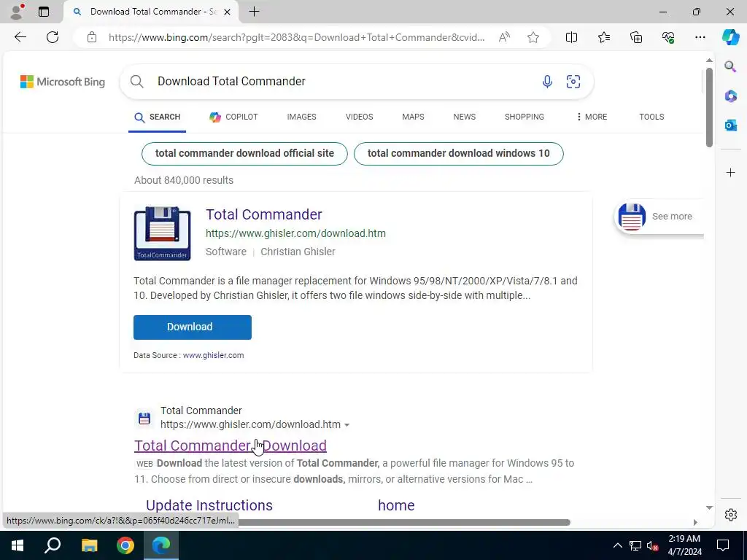The image size is (747, 560).
Task: Select the Search tab
Action: click(158, 117)
